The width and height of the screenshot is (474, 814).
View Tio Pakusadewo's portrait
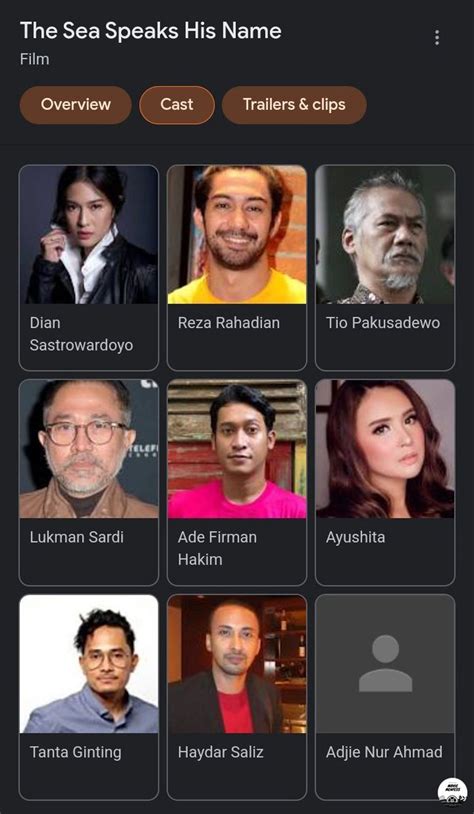[385, 234]
